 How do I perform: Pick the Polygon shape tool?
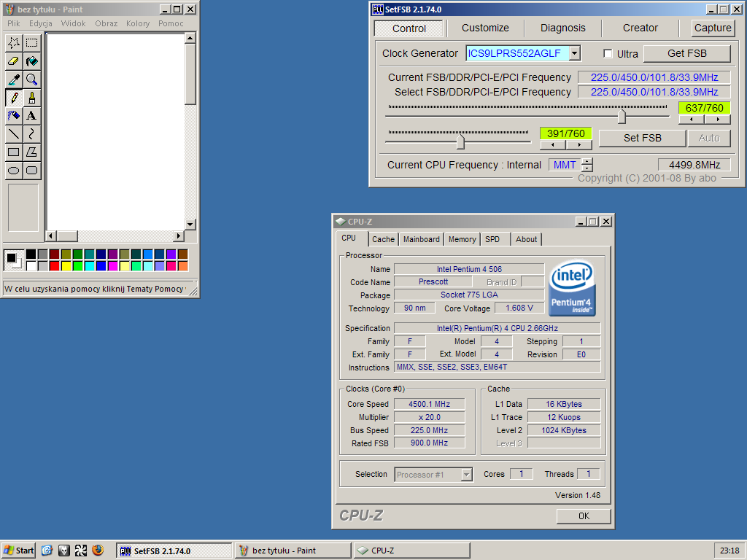click(32, 152)
